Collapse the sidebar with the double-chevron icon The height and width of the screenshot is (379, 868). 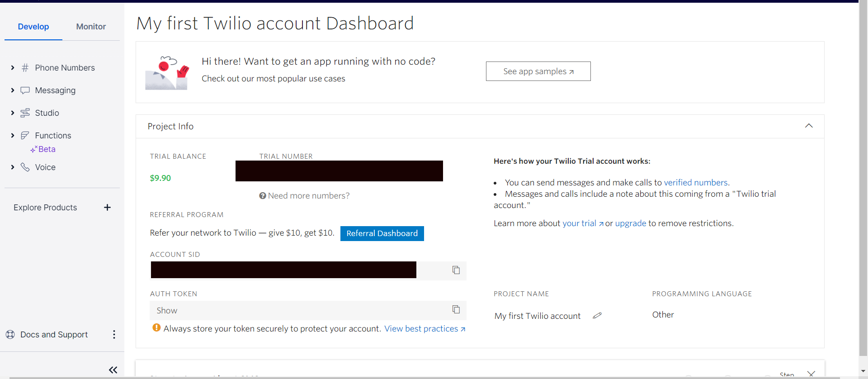pyautogui.click(x=113, y=370)
